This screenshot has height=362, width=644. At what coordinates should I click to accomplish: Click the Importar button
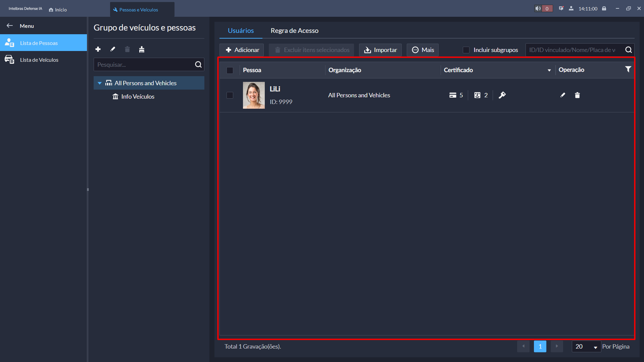pyautogui.click(x=380, y=50)
